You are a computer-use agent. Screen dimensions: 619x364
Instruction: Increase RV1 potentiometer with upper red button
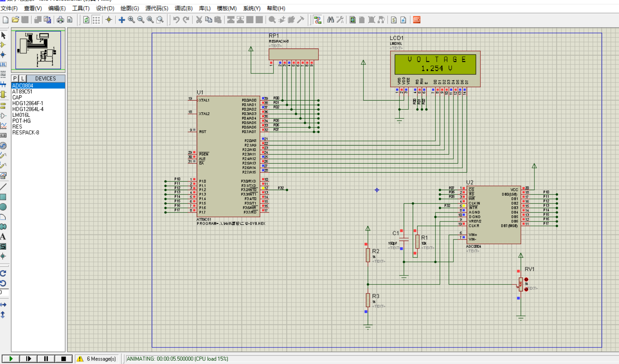coord(526,279)
